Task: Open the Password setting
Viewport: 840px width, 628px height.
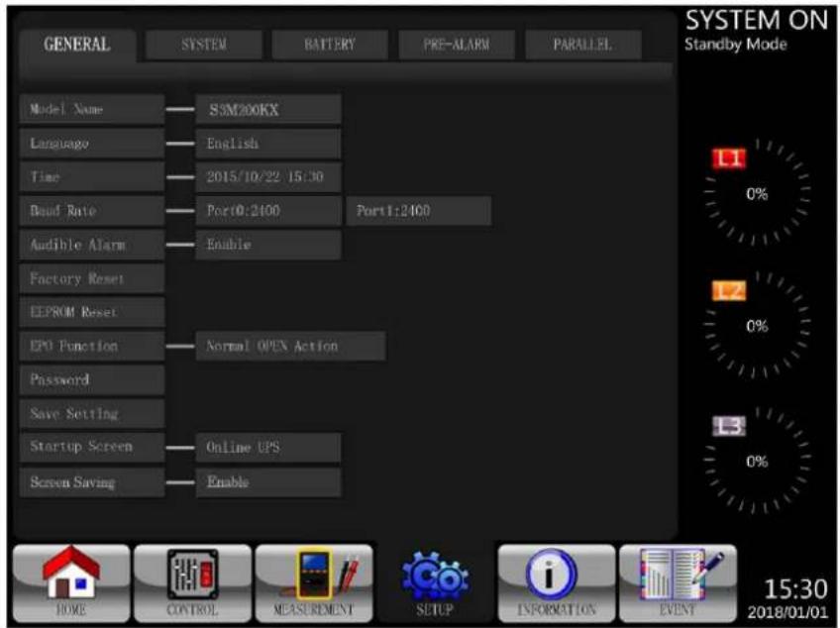Action: pyautogui.click(x=91, y=380)
